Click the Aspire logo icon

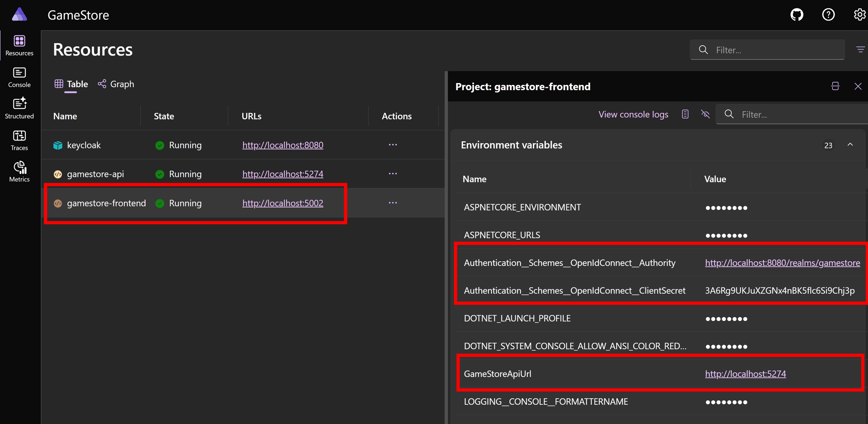[x=20, y=14]
